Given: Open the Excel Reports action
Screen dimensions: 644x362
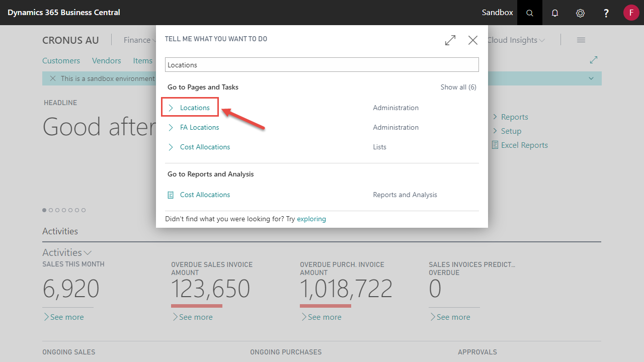Looking at the screenshot, I should tap(520, 145).
